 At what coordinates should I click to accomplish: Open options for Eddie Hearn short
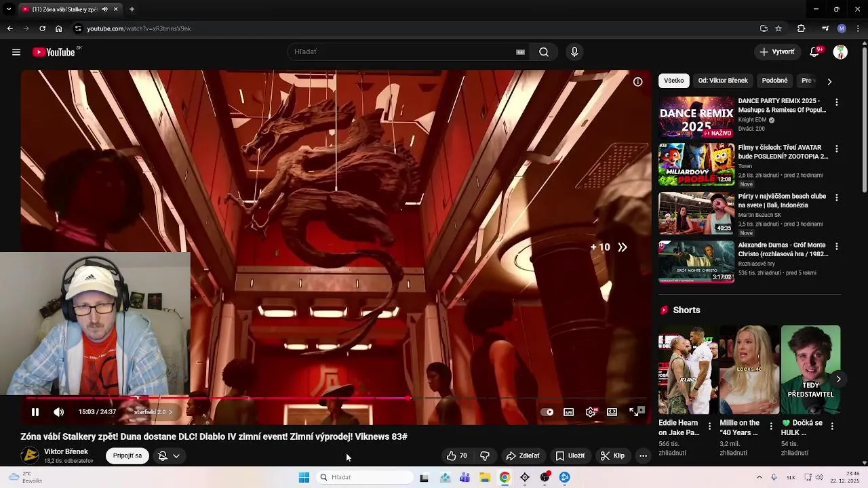[709, 426]
